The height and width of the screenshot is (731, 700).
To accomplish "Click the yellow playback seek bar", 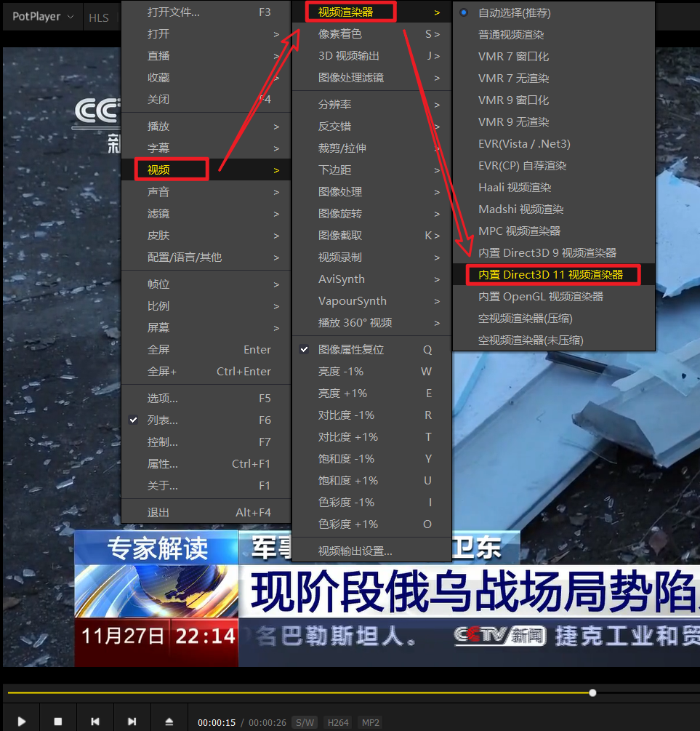I will (x=349, y=692).
